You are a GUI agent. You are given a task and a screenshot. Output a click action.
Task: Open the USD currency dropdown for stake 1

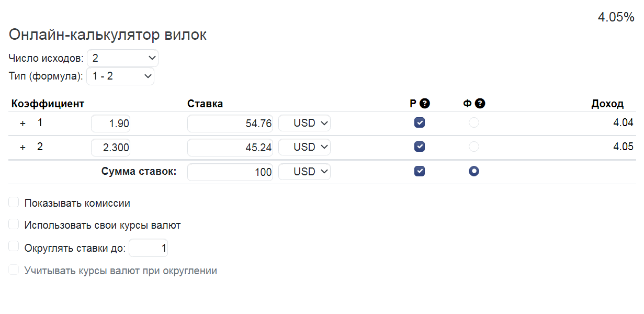pos(304,124)
